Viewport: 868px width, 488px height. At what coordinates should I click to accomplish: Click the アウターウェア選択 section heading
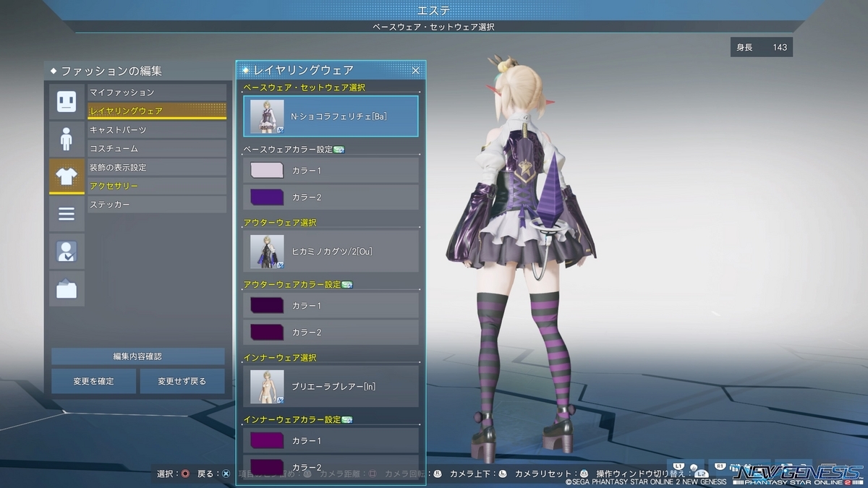point(280,223)
